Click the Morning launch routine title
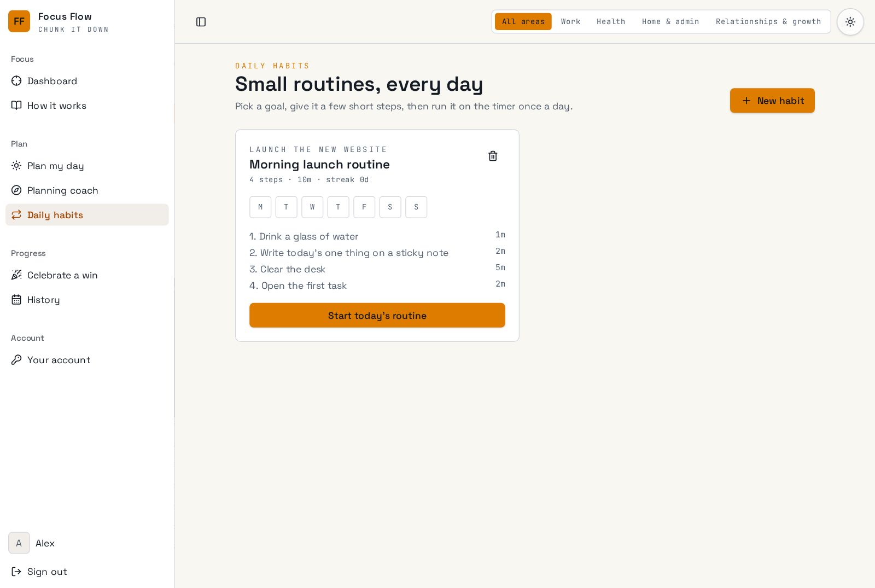Screen dimensions: 875x588 pyautogui.click(x=319, y=165)
